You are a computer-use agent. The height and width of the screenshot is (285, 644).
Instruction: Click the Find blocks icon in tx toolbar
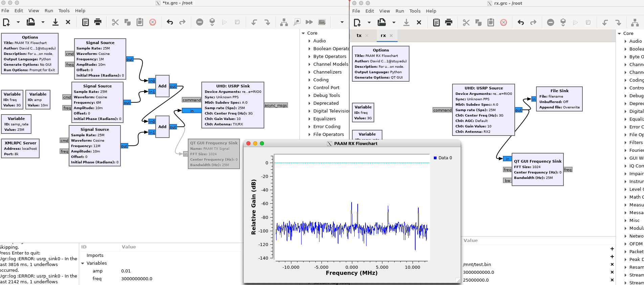tap(297, 22)
